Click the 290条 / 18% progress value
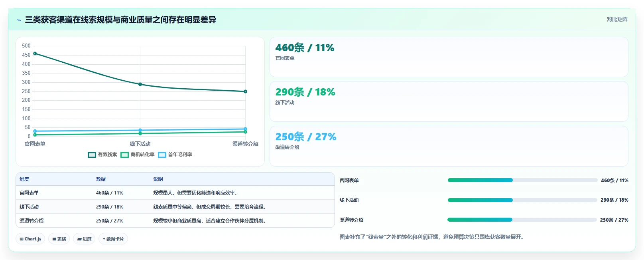 pos(614,200)
